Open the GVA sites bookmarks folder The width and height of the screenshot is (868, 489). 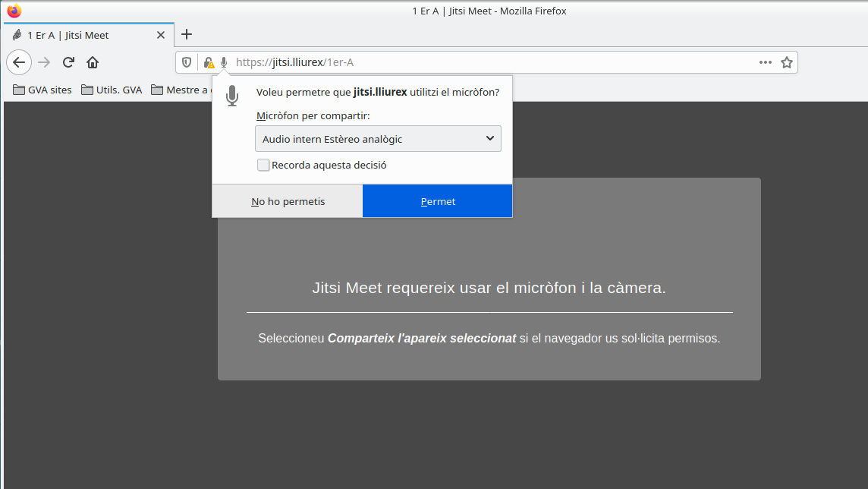42,90
